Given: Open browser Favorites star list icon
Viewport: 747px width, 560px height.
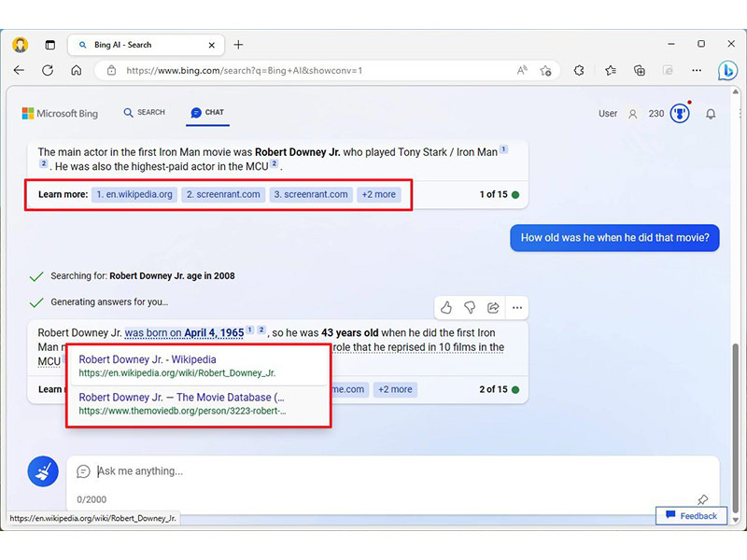Looking at the screenshot, I should point(610,70).
